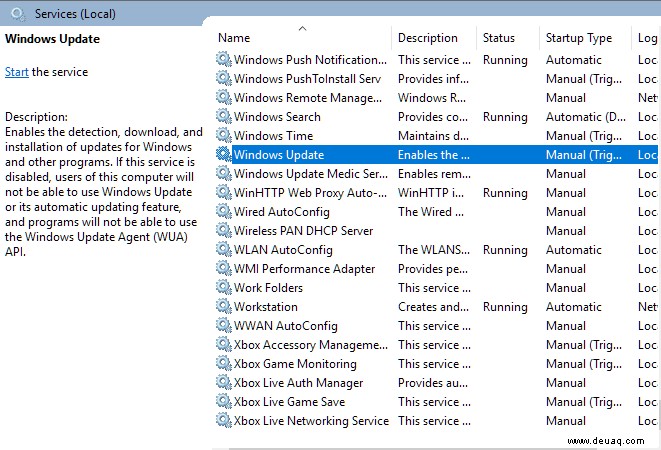Click Start link to start the service
The width and height of the screenshot is (661, 450).
[x=17, y=72]
